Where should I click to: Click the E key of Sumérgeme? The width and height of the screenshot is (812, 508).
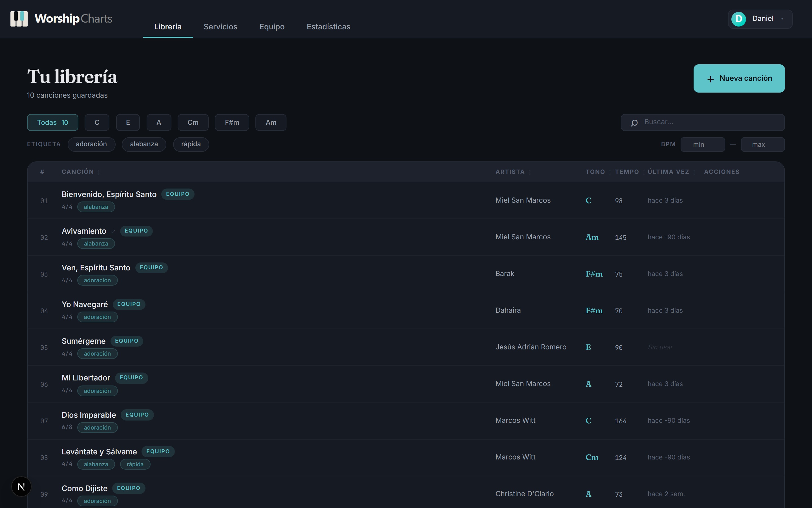pyautogui.click(x=588, y=347)
